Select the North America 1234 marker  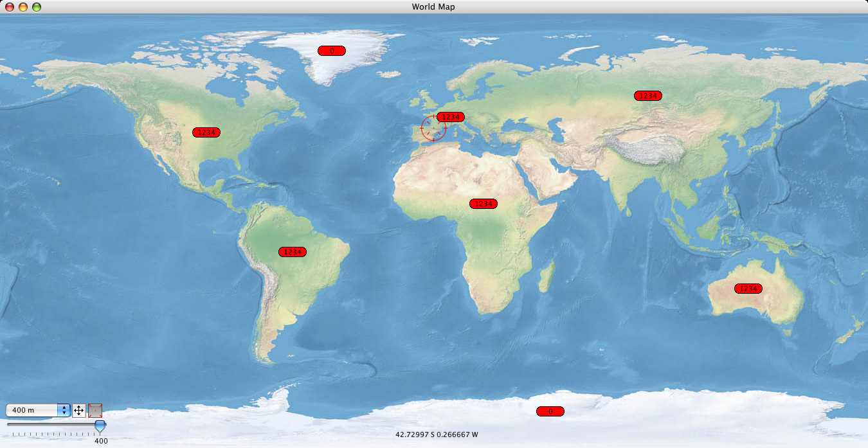pyautogui.click(x=206, y=132)
